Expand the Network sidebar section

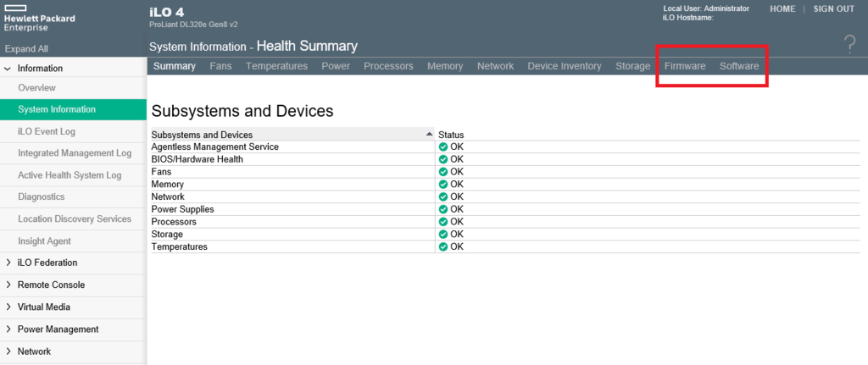point(8,351)
